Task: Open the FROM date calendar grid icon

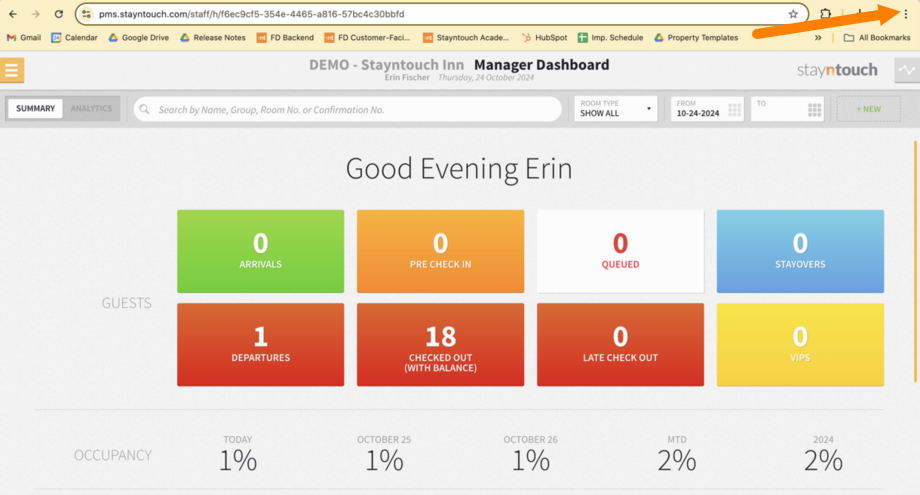Action: pyautogui.click(x=735, y=110)
